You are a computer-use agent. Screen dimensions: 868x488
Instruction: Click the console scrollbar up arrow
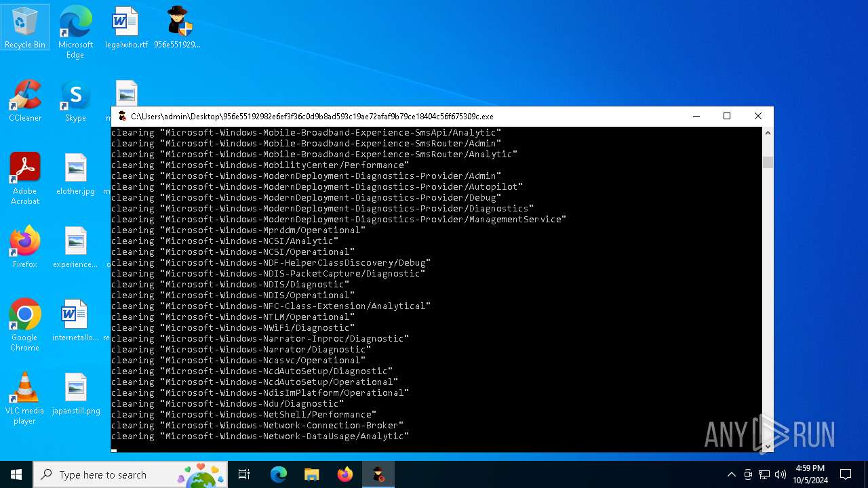tap(768, 133)
